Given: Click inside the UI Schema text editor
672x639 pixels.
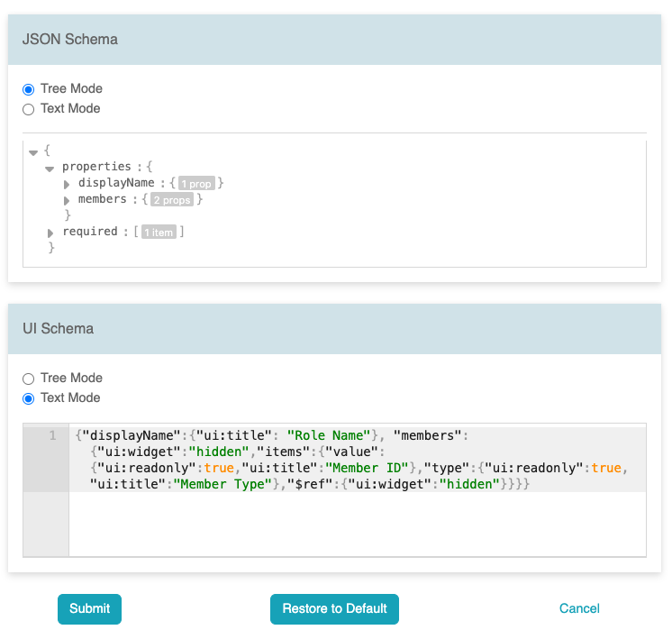Looking at the screenshot, I should point(357,490).
